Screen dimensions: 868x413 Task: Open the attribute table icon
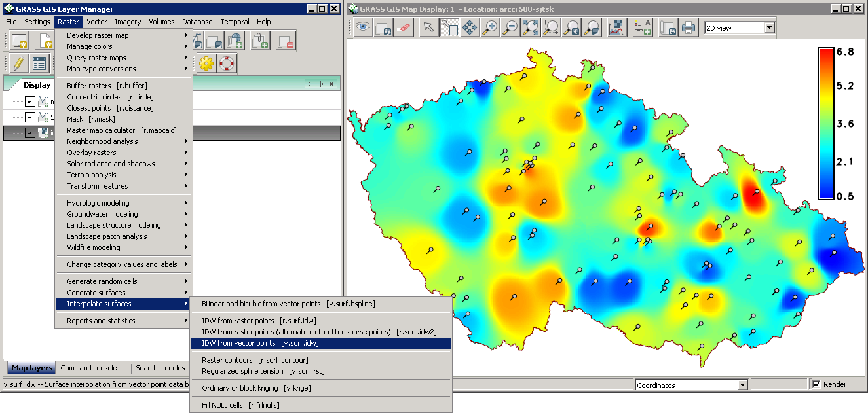coord(40,63)
